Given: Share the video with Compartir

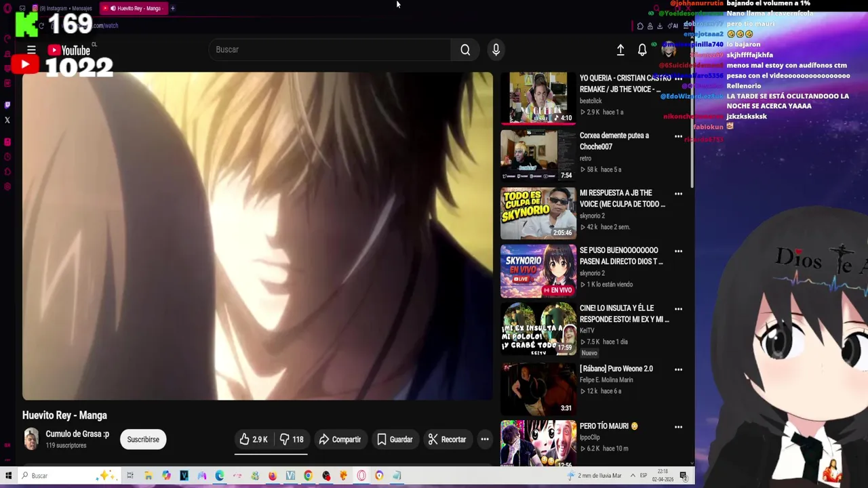Looking at the screenshot, I should [x=340, y=439].
